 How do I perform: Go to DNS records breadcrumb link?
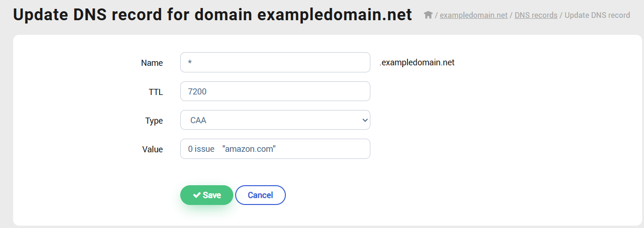[x=536, y=15]
